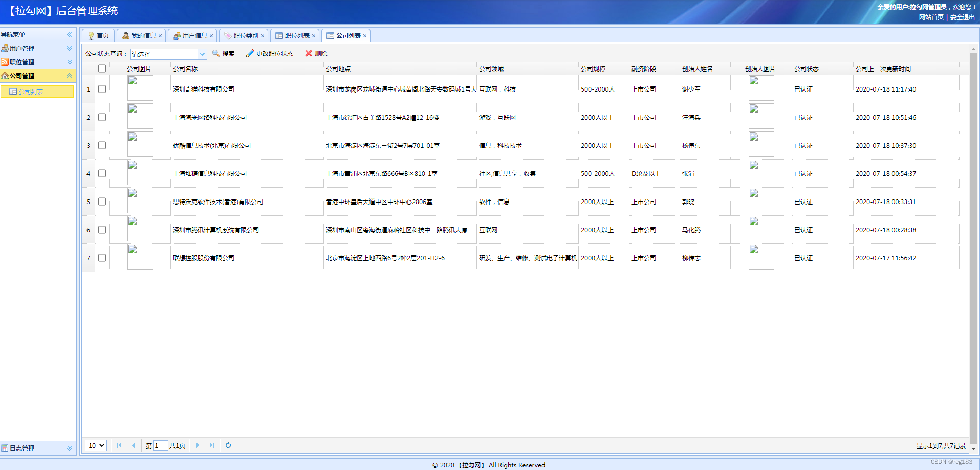Click the page number input field
Viewport: 980px width, 470px height.
coord(160,445)
